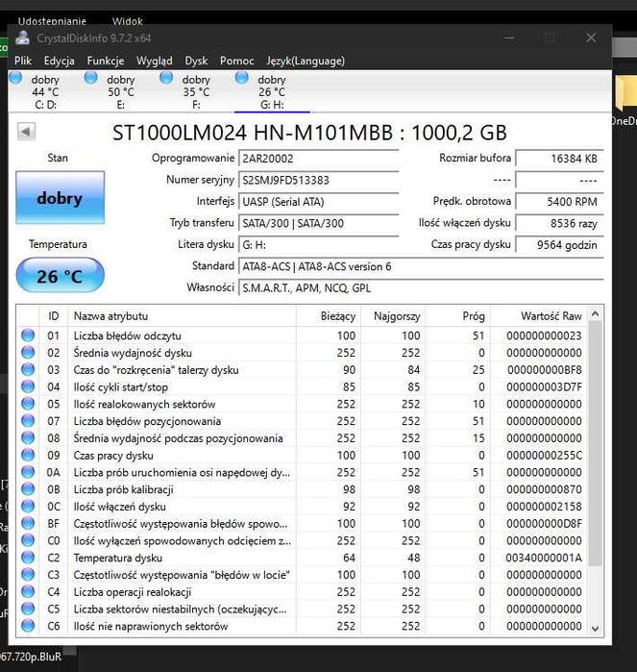The image size is (637, 672).
Task: Click status orb of attribute C0
Action: pyautogui.click(x=28, y=540)
